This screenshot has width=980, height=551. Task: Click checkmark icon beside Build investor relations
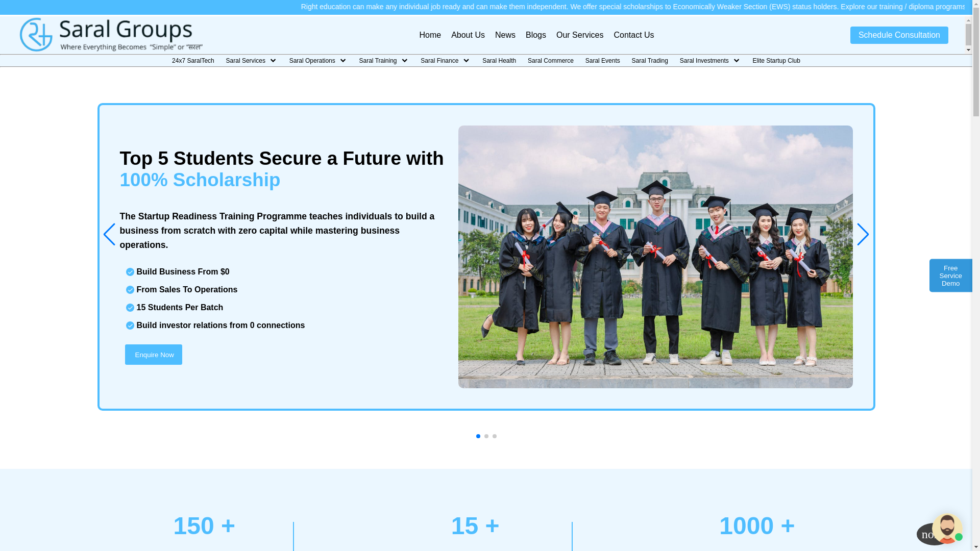click(x=130, y=325)
